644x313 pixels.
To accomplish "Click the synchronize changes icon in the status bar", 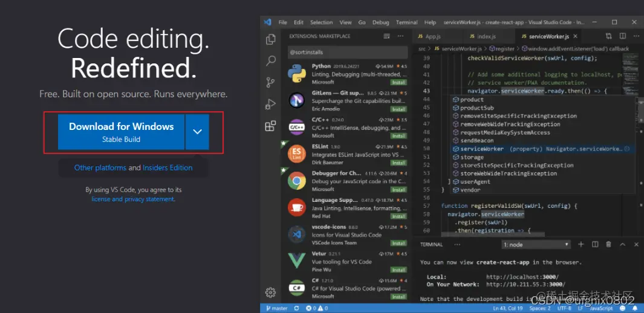I will point(295,308).
